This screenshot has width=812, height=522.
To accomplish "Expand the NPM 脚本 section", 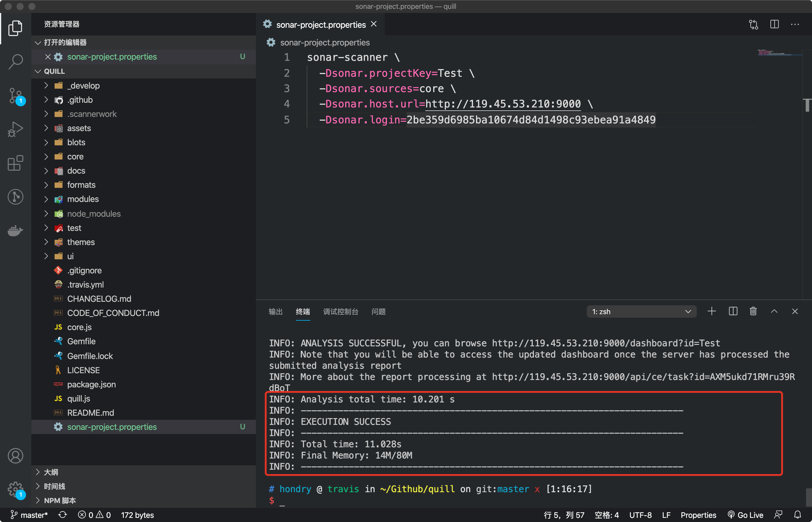I will [60, 500].
